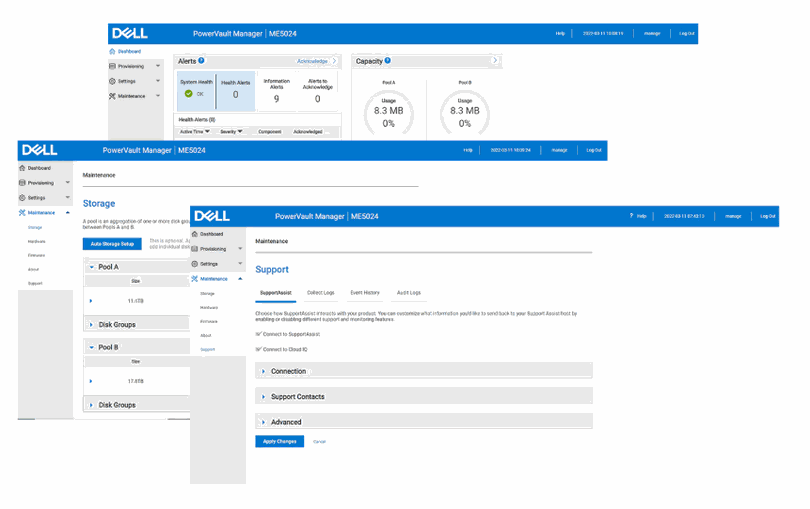Open Hardware in Support window Maintenance submenu
Screen dimensions: 810x509
coord(209,307)
